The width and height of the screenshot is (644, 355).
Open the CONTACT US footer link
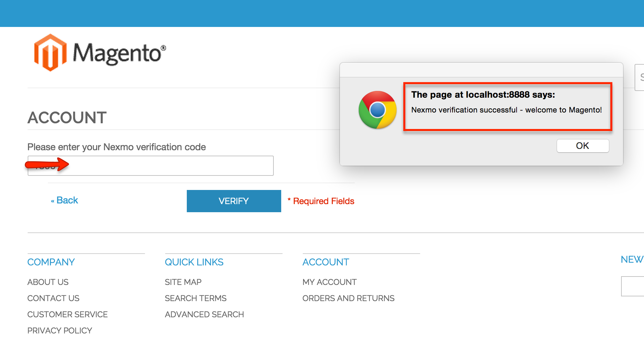click(53, 298)
